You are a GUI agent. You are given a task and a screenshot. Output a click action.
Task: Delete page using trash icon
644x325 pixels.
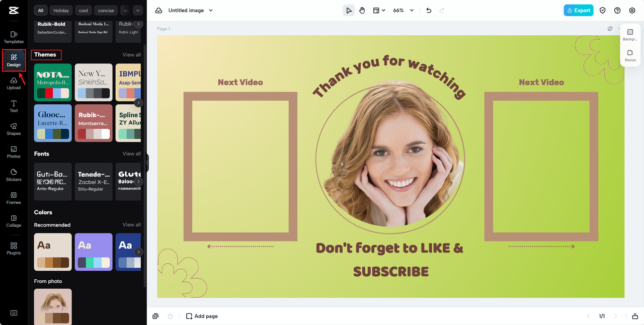pyautogui.click(x=170, y=316)
